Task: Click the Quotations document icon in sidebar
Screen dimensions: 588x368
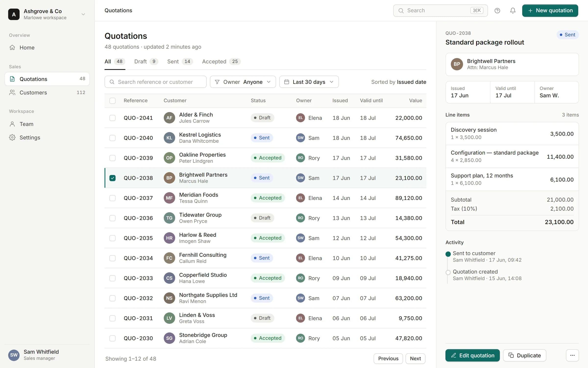Action: click(x=12, y=79)
